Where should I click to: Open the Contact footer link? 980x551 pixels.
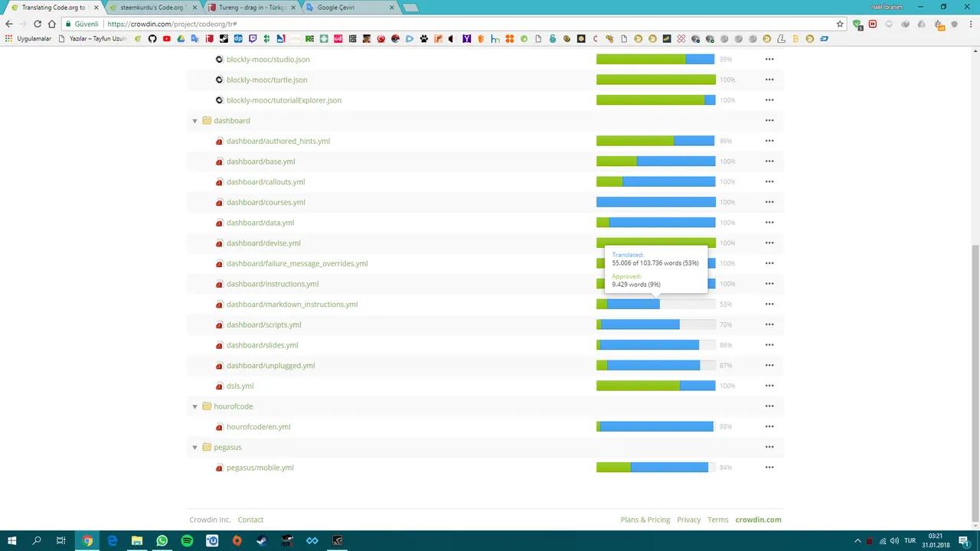coord(250,520)
